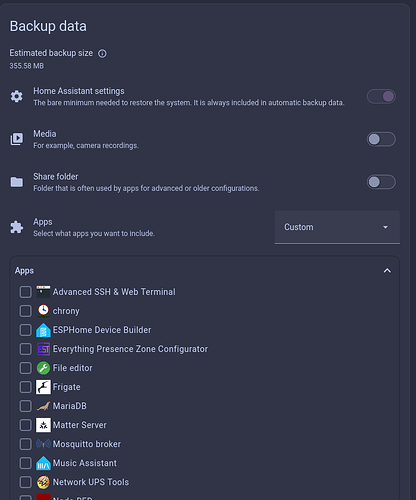Viewport: 416px width, 500px height.
Task: Click the Frigate app name
Action: coord(67,387)
